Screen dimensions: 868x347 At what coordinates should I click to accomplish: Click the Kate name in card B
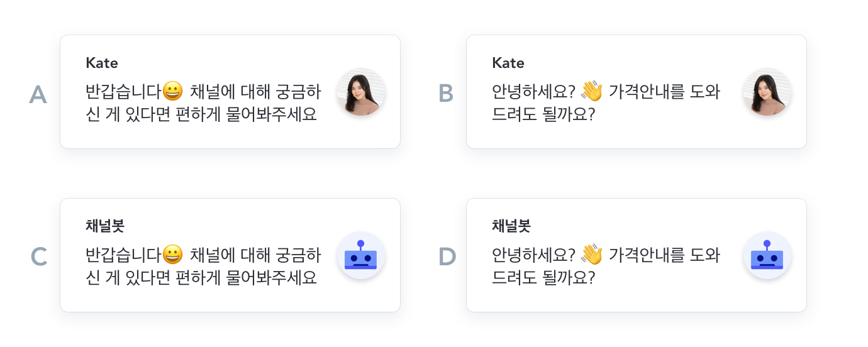pos(508,63)
